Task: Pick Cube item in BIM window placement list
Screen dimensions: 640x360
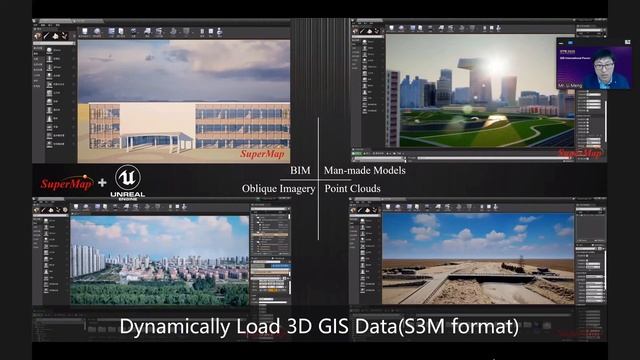Action: coord(49,93)
